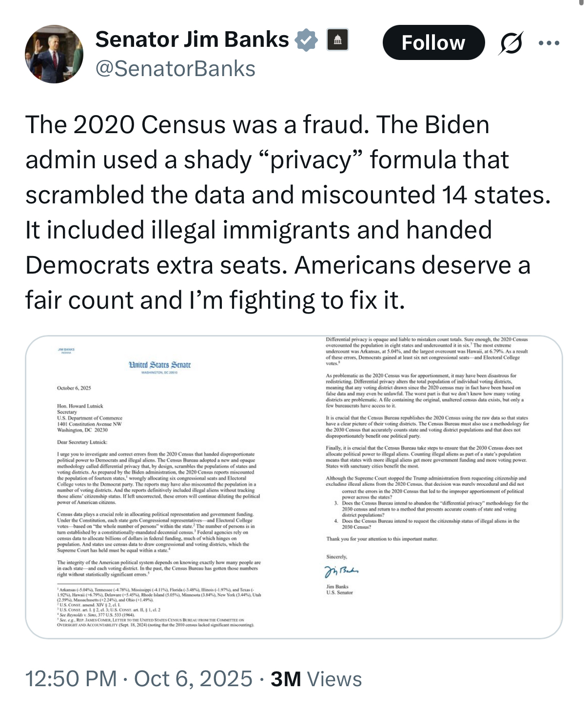This screenshot has width=588, height=714.
Task: Click the United States Senate letterhead
Action: click(x=159, y=365)
